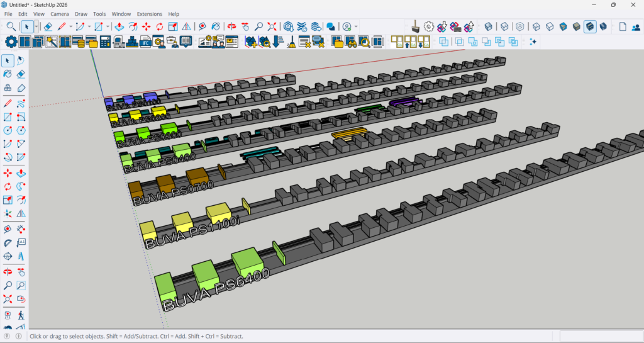Toggle X-Ray face style
Screen dimensions: 644x343
click(488, 26)
